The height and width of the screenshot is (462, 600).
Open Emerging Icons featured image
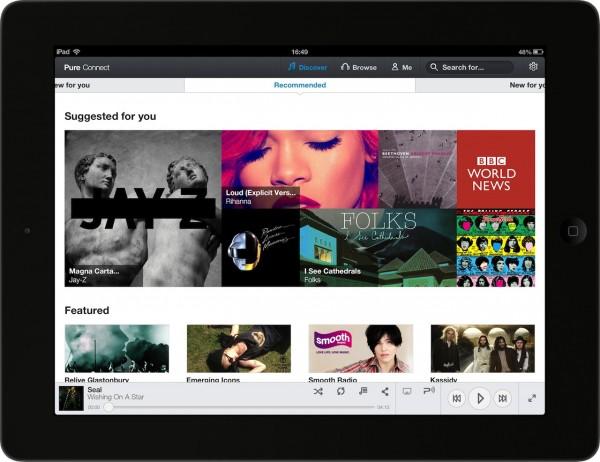point(239,349)
